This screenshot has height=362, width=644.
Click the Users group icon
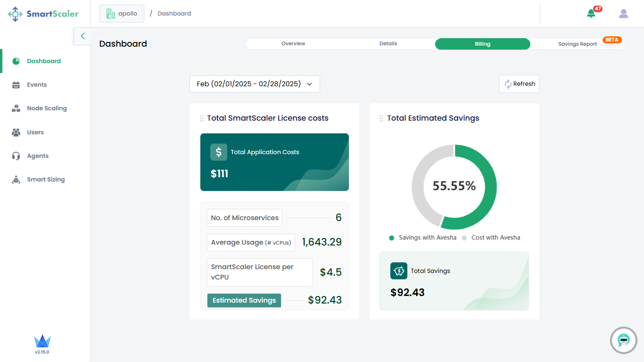coord(16,132)
